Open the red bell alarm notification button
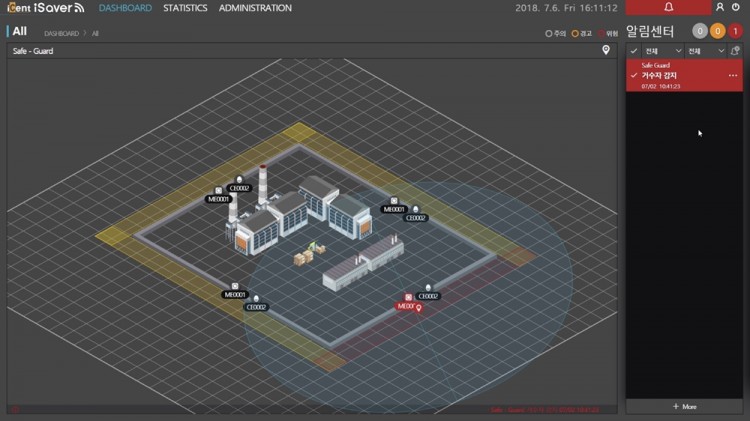Viewport: 750px width, 421px height. point(668,7)
